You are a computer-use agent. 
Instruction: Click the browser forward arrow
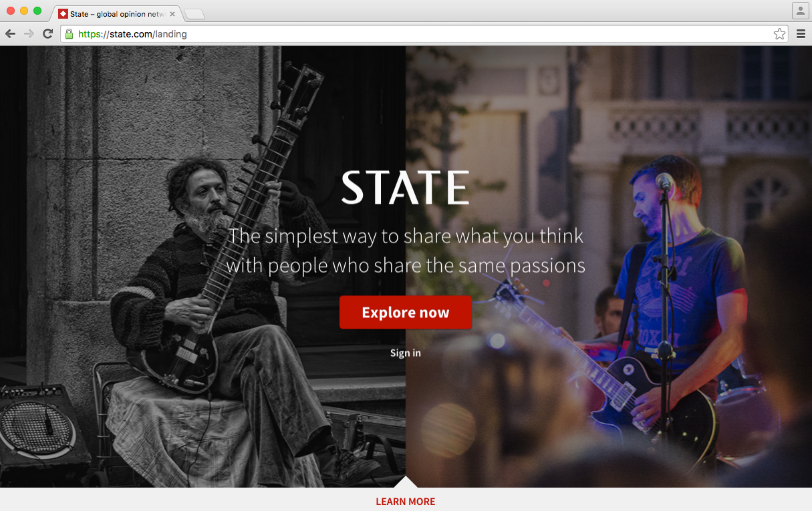coord(29,34)
